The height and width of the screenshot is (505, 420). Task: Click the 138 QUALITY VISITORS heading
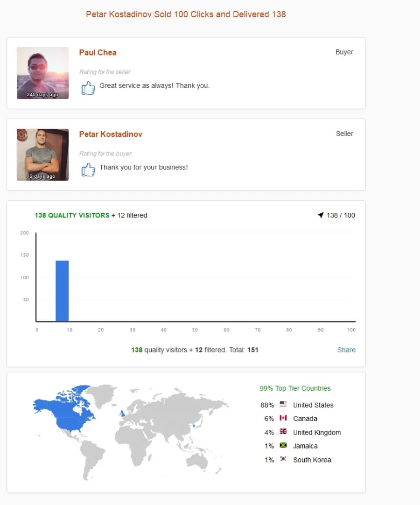coord(72,215)
